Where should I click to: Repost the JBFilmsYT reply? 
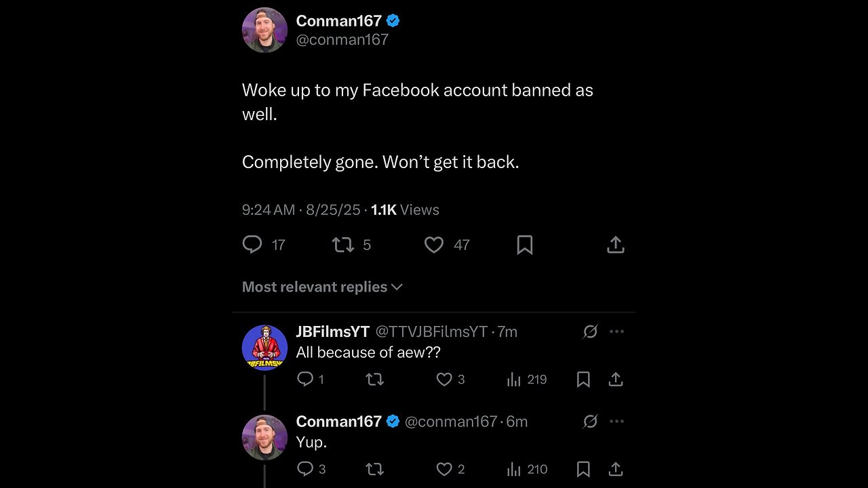pos(374,380)
